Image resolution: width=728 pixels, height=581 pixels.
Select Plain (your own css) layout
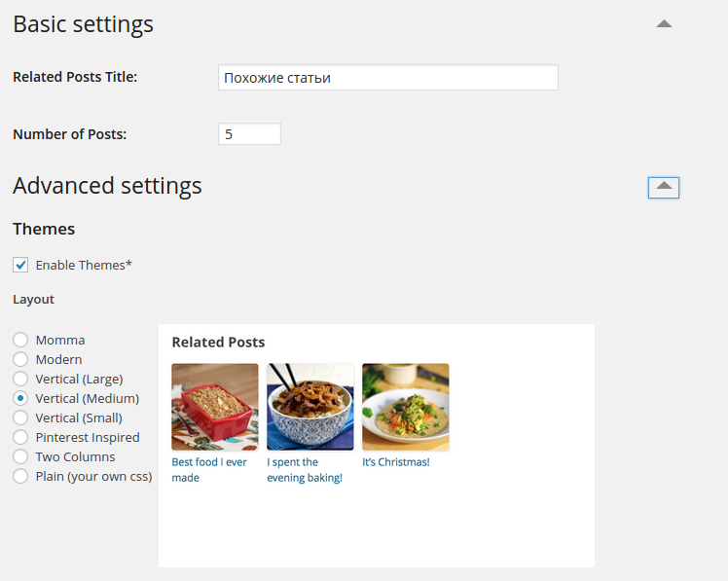[20, 476]
